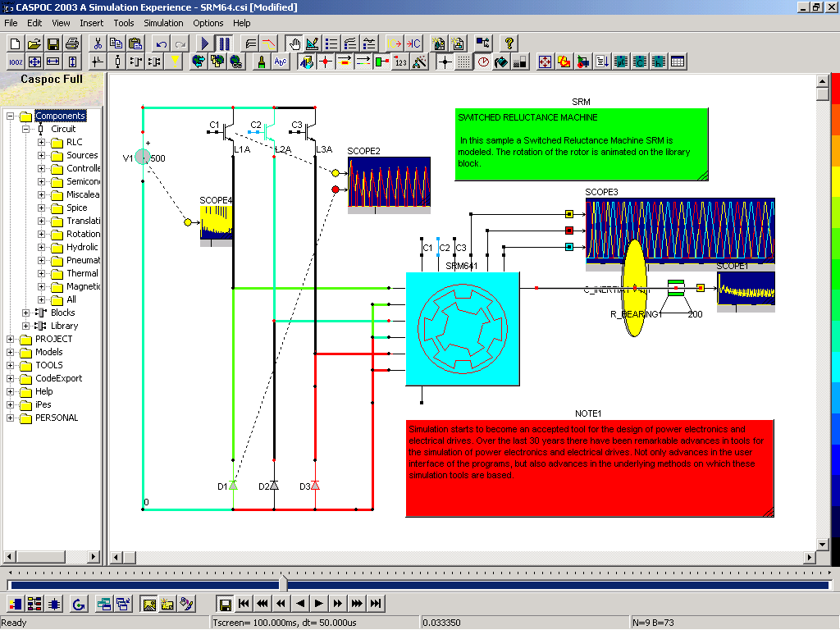The image size is (840, 630).
Task: Open the table grid icon
Action: click(x=678, y=62)
